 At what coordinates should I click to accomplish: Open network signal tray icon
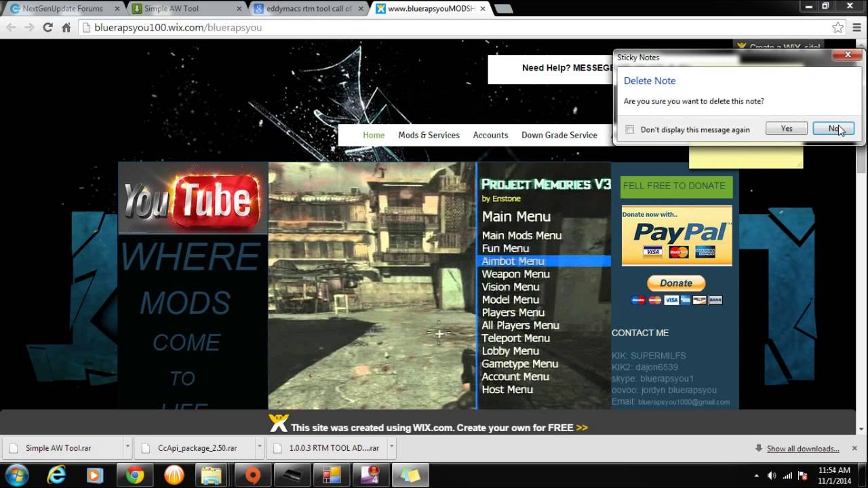[788, 475]
